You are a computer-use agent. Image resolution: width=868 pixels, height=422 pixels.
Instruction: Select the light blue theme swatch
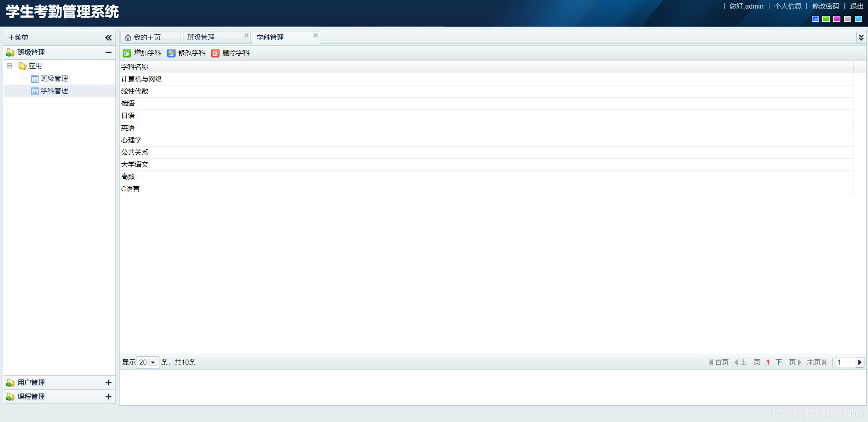tap(858, 19)
